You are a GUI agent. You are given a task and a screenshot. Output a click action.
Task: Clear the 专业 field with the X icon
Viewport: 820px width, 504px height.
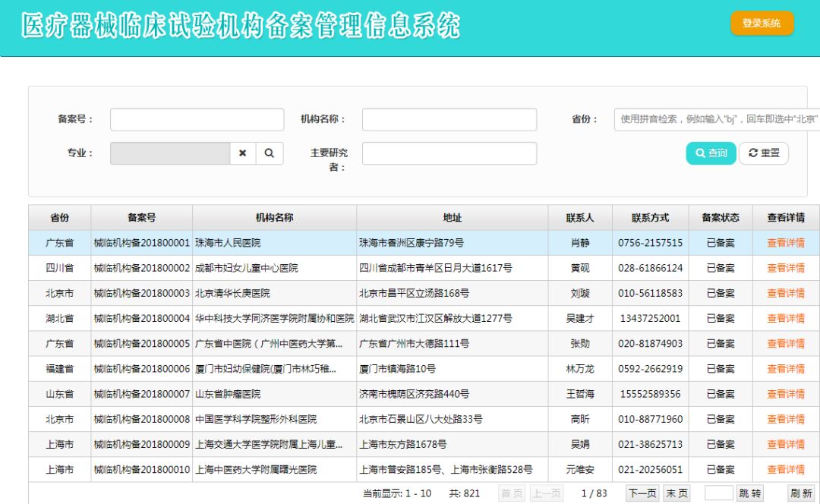pos(243,153)
